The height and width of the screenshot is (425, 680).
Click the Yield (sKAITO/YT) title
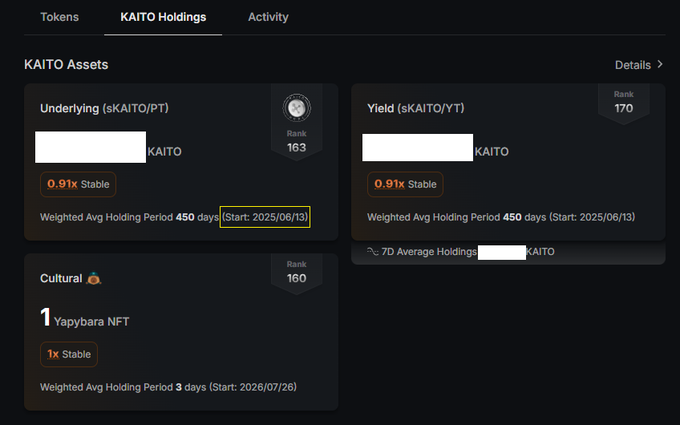pos(415,108)
